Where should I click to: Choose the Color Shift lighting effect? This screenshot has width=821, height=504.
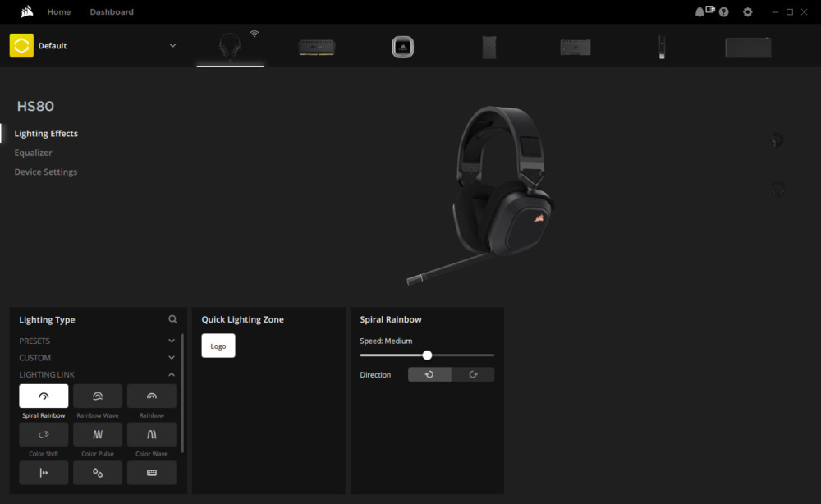tap(44, 434)
